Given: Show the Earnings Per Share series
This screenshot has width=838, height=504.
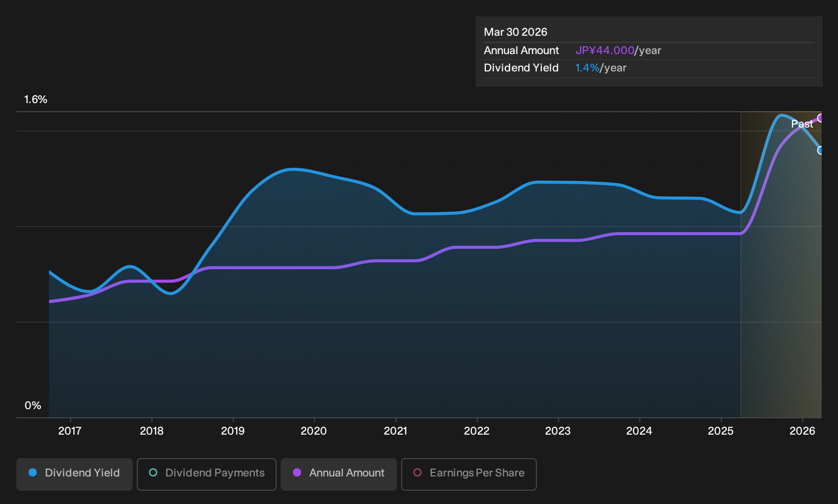Looking at the screenshot, I should [469, 474].
